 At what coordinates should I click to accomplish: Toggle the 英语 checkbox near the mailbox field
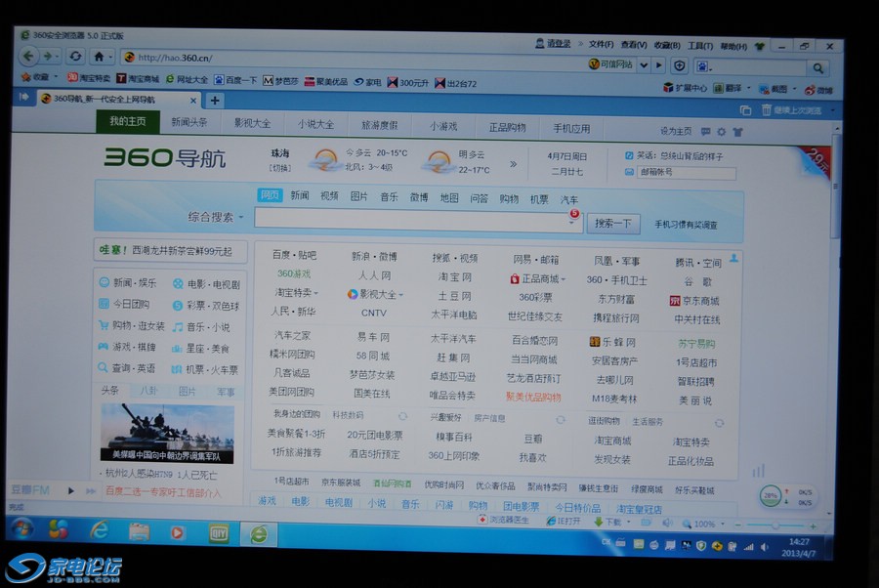(x=628, y=155)
